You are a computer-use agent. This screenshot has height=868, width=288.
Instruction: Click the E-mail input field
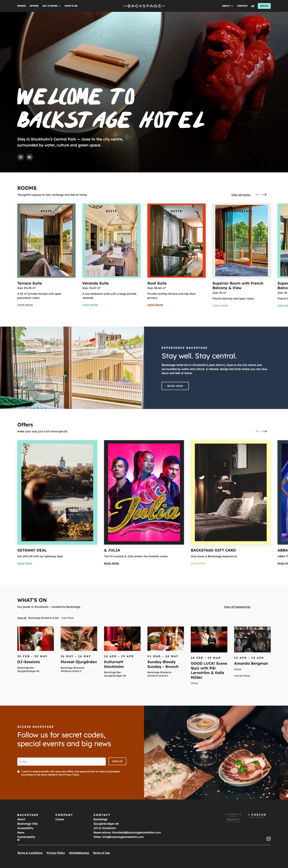[x=61, y=762]
